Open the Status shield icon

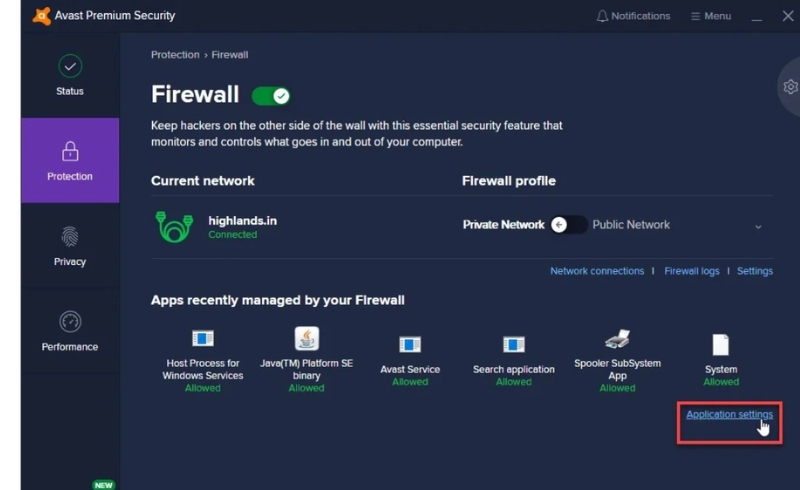pyautogui.click(x=69, y=66)
